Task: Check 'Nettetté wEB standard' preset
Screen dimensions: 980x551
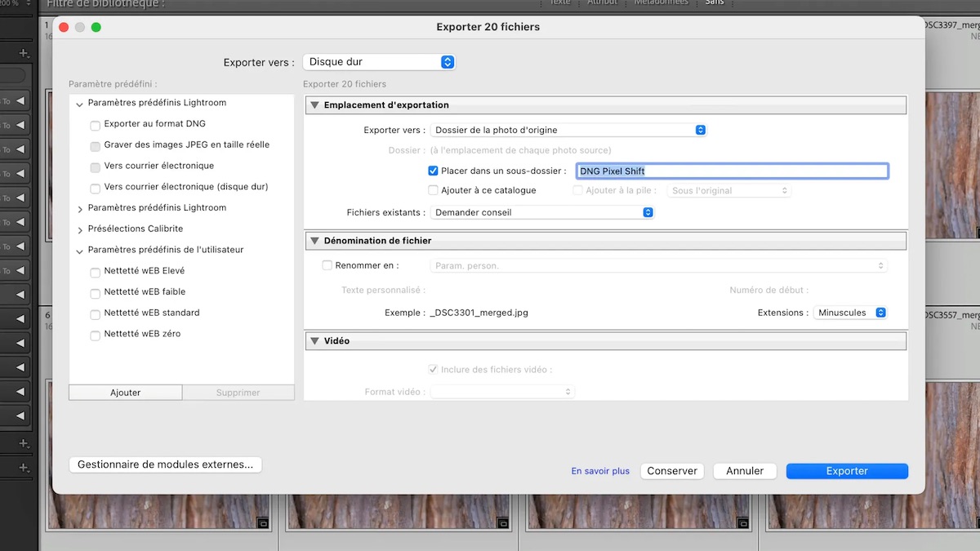Action: pyautogui.click(x=96, y=314)
